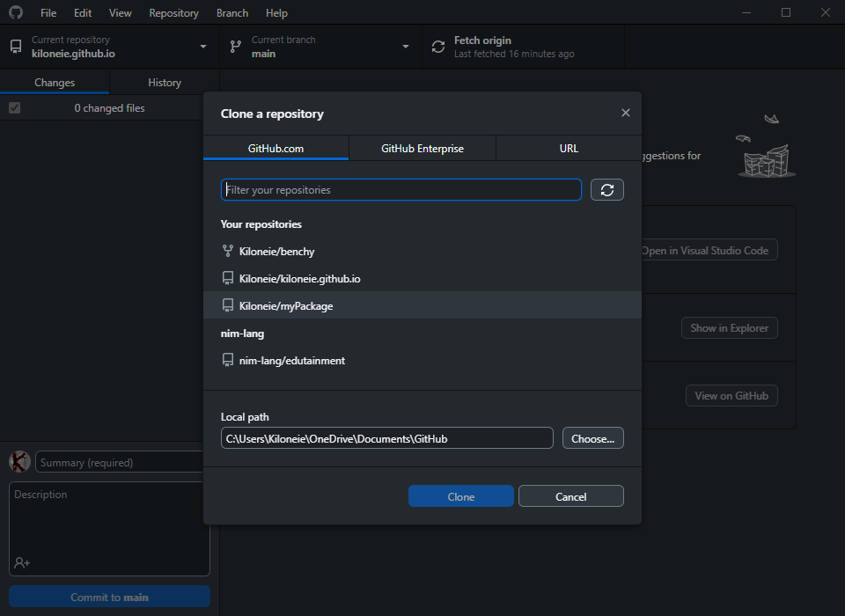Open the Edit menu
The image size is (845, 616).
point(83,13)
